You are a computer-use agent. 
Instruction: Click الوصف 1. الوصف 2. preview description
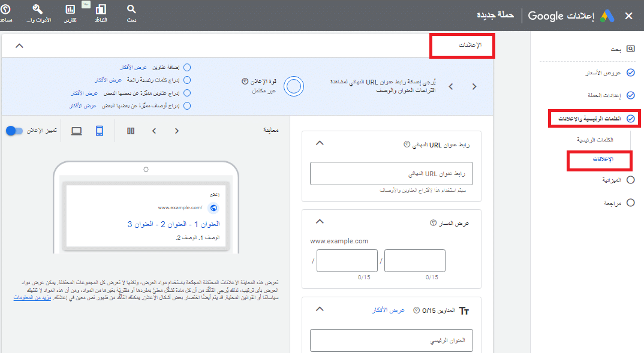click(x=197, y=238)
